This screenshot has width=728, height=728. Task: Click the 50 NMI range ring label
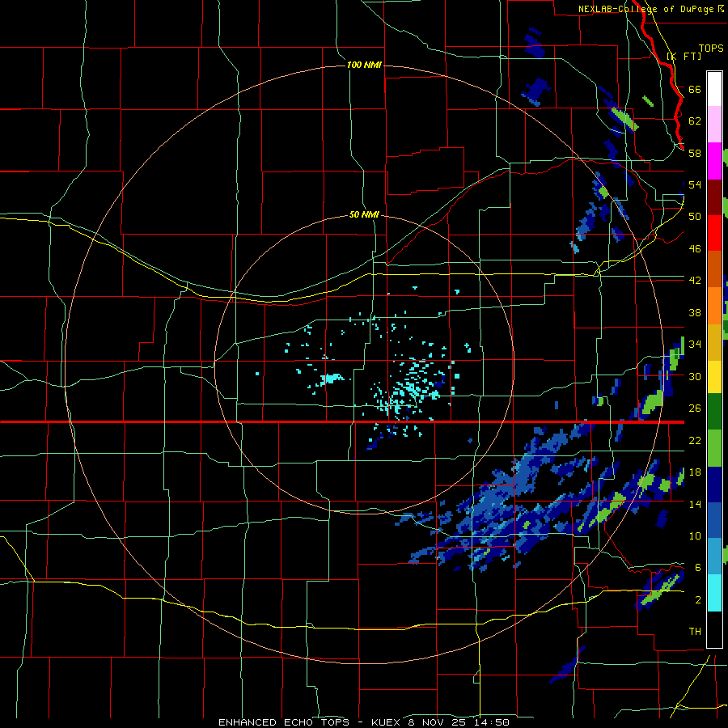[x=364, y=214]
